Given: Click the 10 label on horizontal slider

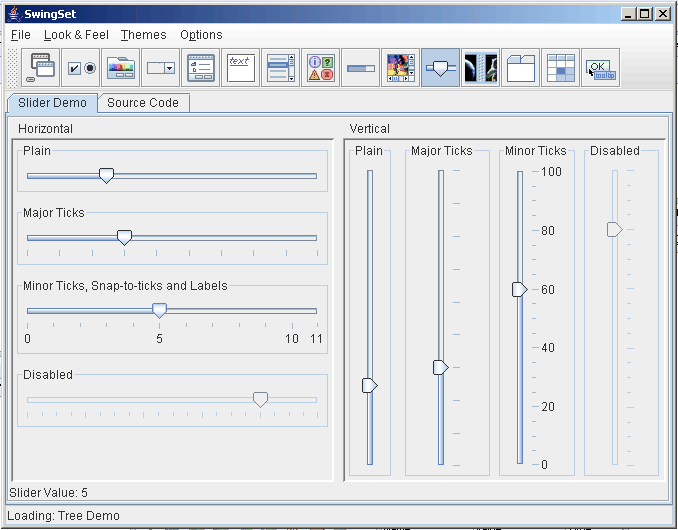Looking at the screenshot, I should (x=292, y=338).
